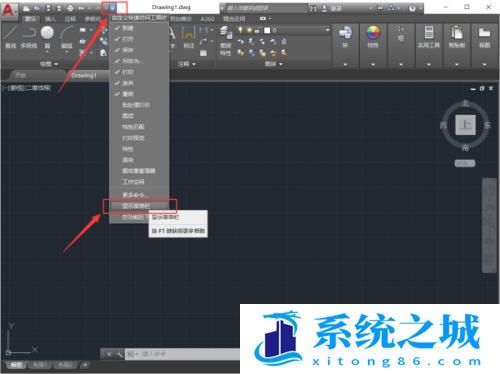500x374 pixels.
Task: Open the Utilities (实用工具) calculator panel
Action: (x=429, y=37)
